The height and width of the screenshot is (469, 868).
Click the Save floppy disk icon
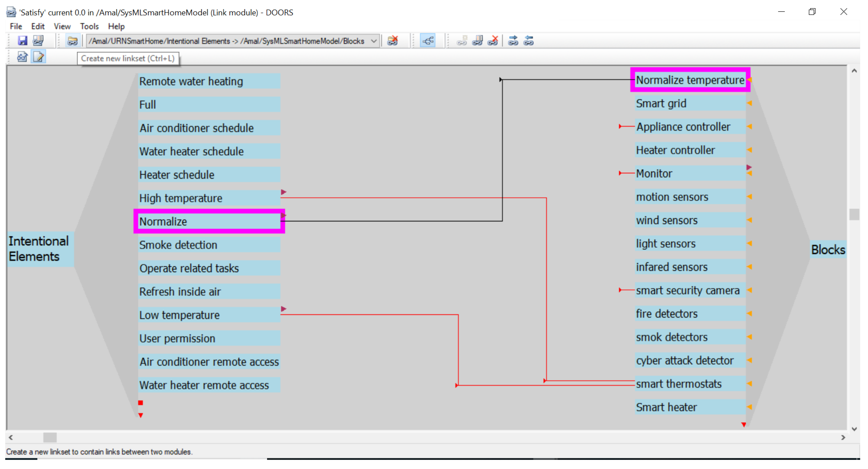point(22,41)
